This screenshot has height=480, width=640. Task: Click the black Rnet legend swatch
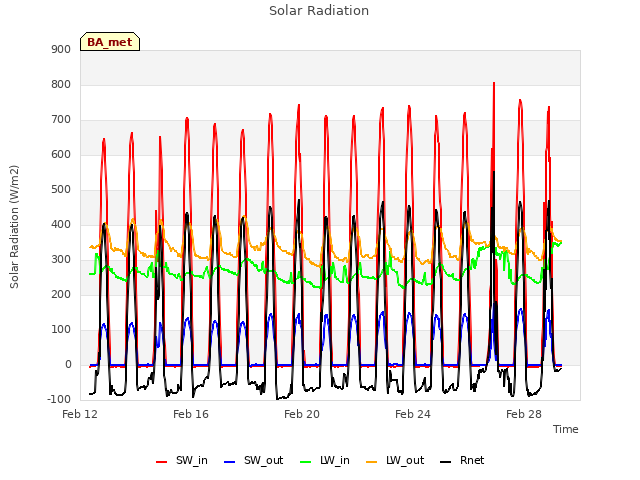pyautogui.click(x=446, y=462)
